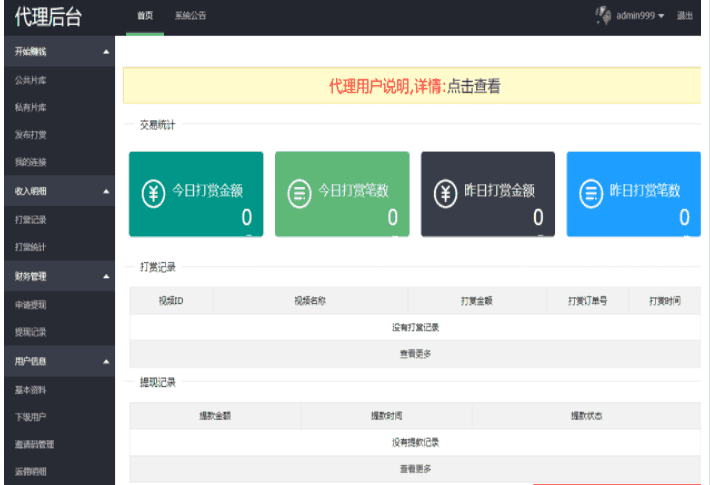Click the yen icon on 昨日打赏金额 card
The height and width of the screenshot is (485, 710).
[445, 194]
